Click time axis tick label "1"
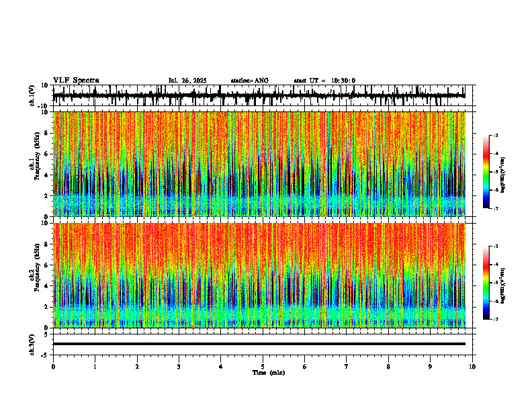This screenshot has width=532, height=411. tap(95, 367)
